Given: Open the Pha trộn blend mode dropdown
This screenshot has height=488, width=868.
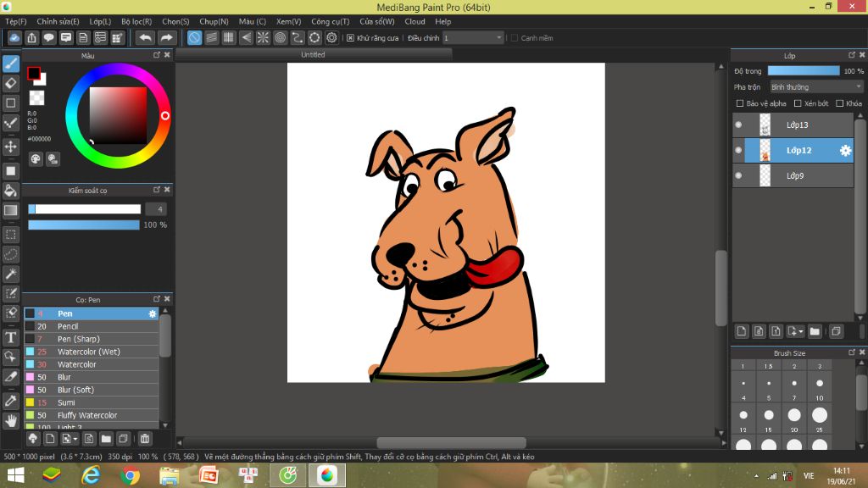Looking at the screenshot, I should (816, 87).
